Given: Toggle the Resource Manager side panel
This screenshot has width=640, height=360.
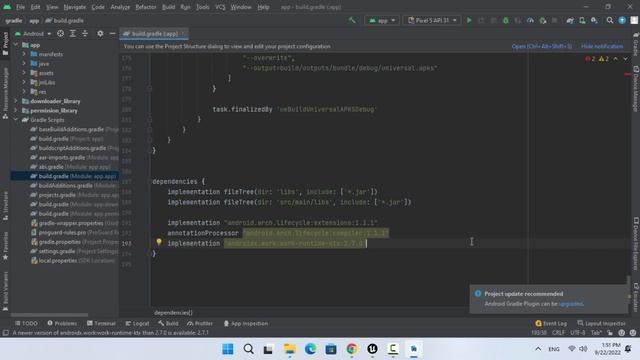Looking at the screenshot, I should click(x=5, y=93).
